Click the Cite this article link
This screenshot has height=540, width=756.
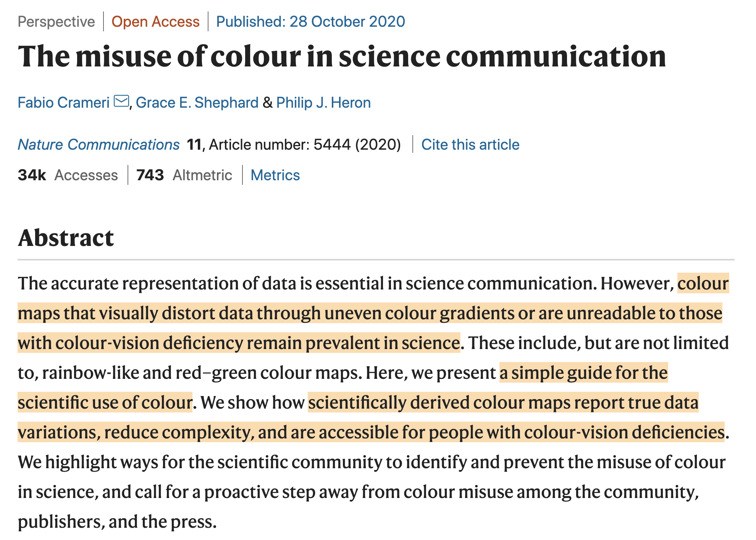pyautogui.click(x=470, y=145)
